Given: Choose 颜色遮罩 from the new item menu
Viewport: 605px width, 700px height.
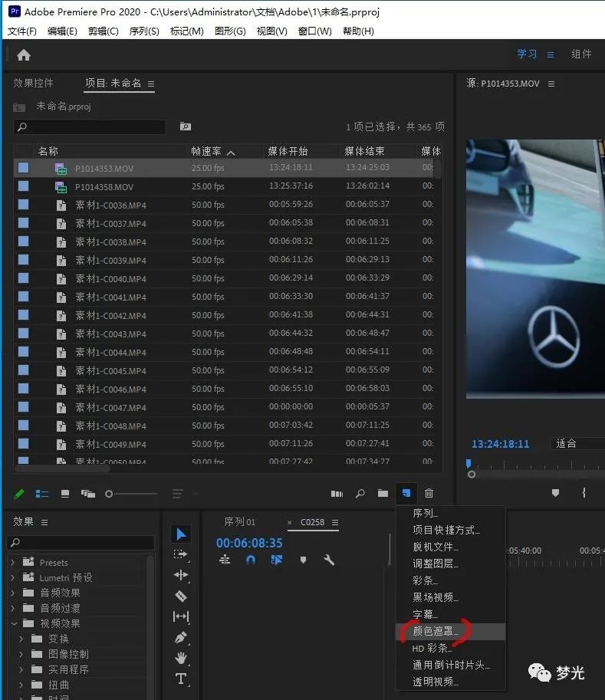Looking at the screenshot, I should [436, 631].
